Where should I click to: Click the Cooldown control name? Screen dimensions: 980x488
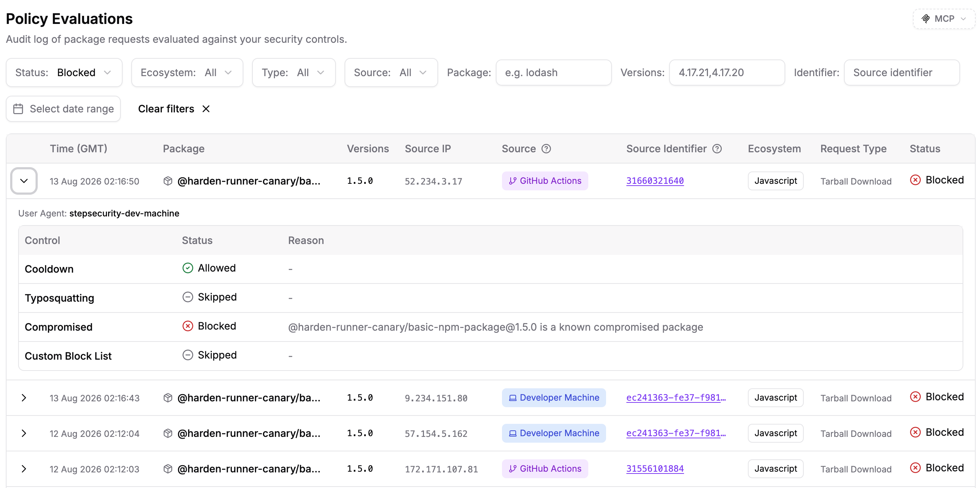(49, 269)
